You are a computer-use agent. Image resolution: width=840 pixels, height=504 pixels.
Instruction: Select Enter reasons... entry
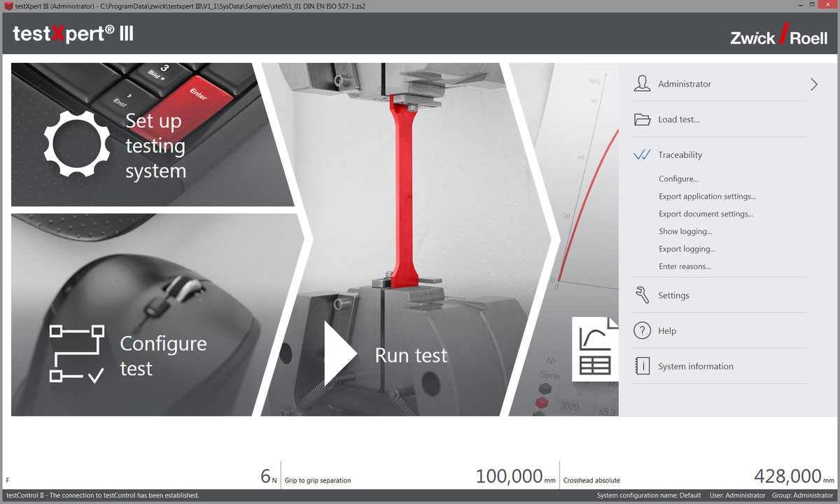point(685,267)
